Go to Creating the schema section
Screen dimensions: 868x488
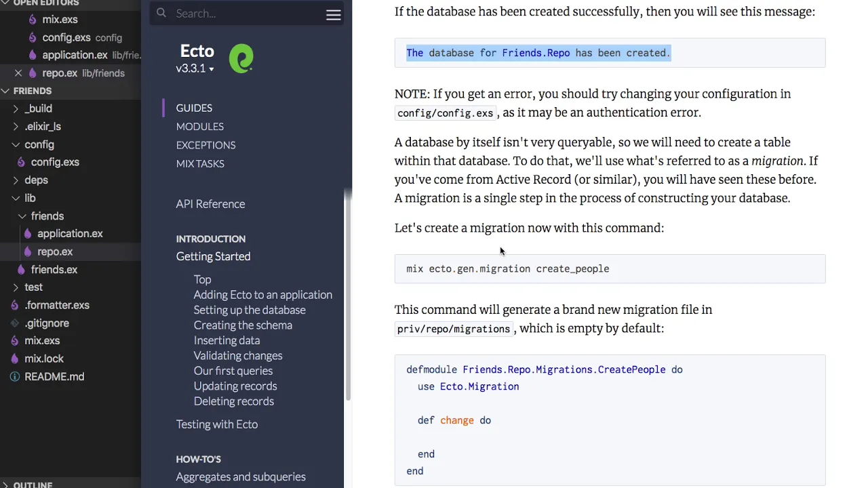point(243,325)
